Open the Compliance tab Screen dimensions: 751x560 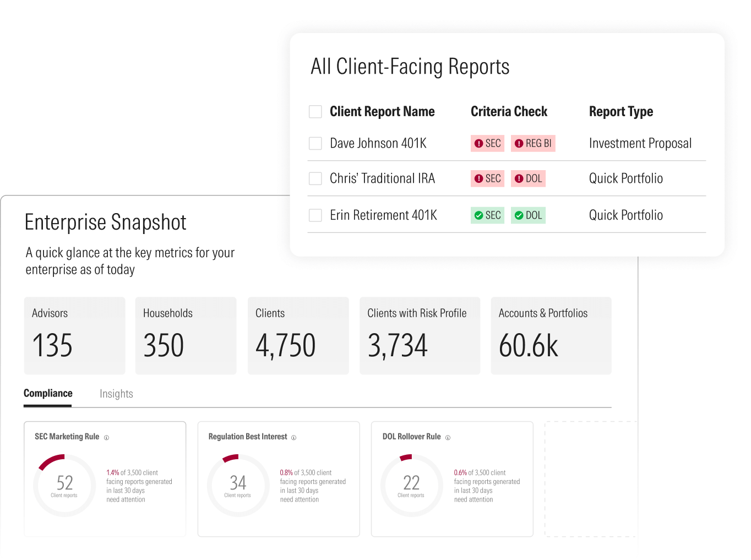click(48, 393)
